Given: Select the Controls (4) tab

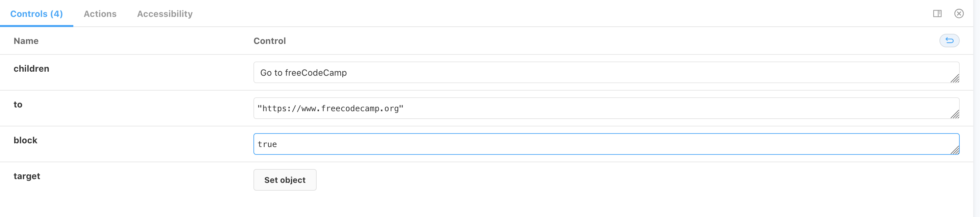Looking at the screenshot, I should pos(36,14).
